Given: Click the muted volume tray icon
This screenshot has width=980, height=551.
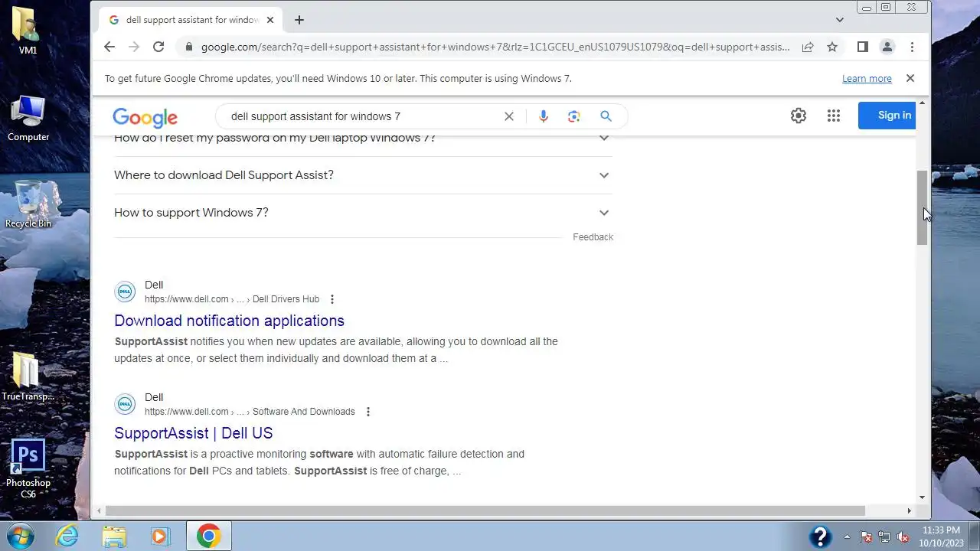Looking at the screenshot, I should click(x=903, y=536).
